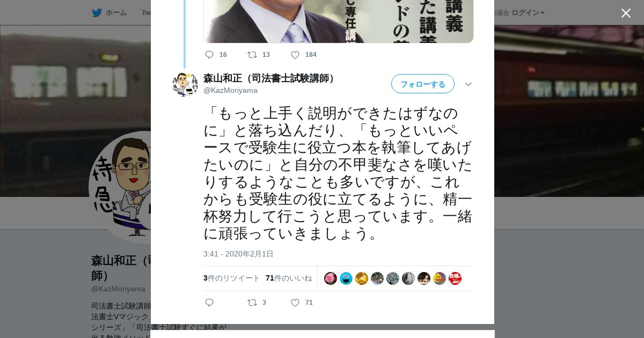This screenshot has height=338, width=644.
Task: Open the @KazMoriyama handle link in tweet
Action: [x=230, y=90]
